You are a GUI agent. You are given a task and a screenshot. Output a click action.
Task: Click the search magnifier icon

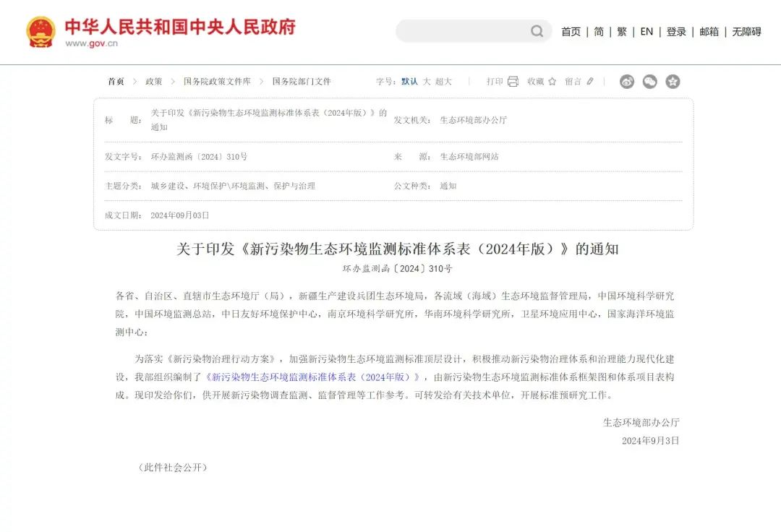[537, 31]
